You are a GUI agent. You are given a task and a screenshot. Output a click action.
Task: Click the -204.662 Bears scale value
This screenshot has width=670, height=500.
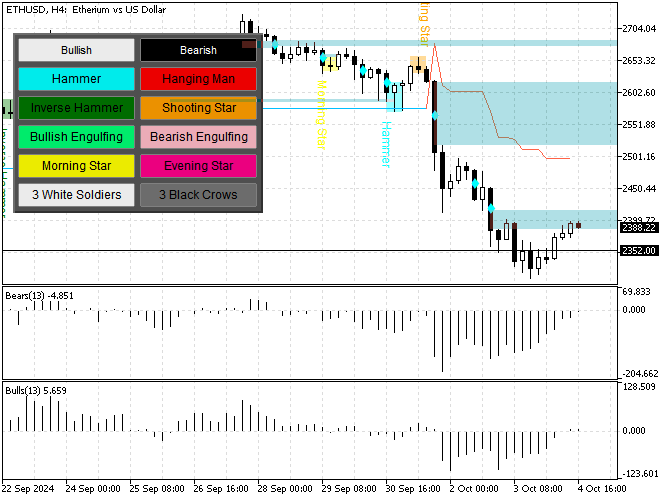[640, 374]
